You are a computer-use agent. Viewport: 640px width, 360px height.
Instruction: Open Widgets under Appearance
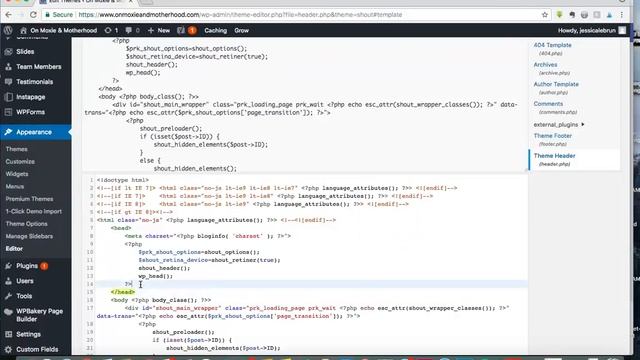coord(17,174)
